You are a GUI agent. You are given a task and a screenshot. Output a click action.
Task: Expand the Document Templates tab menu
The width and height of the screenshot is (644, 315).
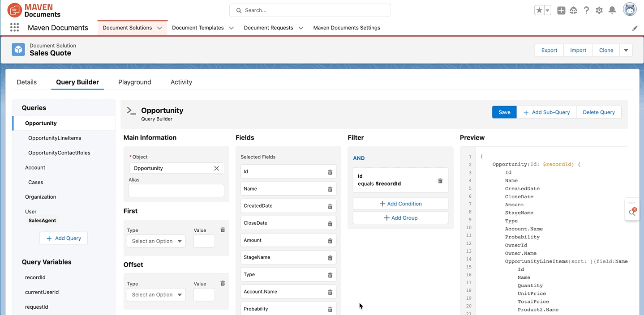pos(231,28)
